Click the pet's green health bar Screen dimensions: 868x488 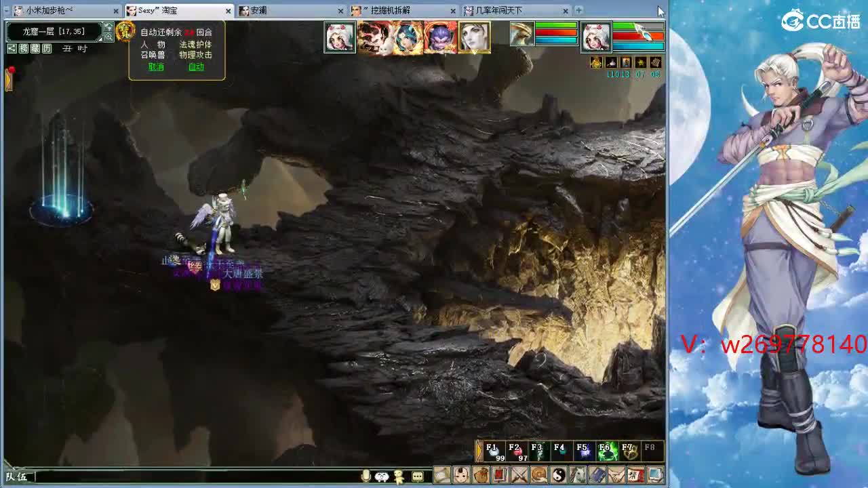tap(556, 26)
